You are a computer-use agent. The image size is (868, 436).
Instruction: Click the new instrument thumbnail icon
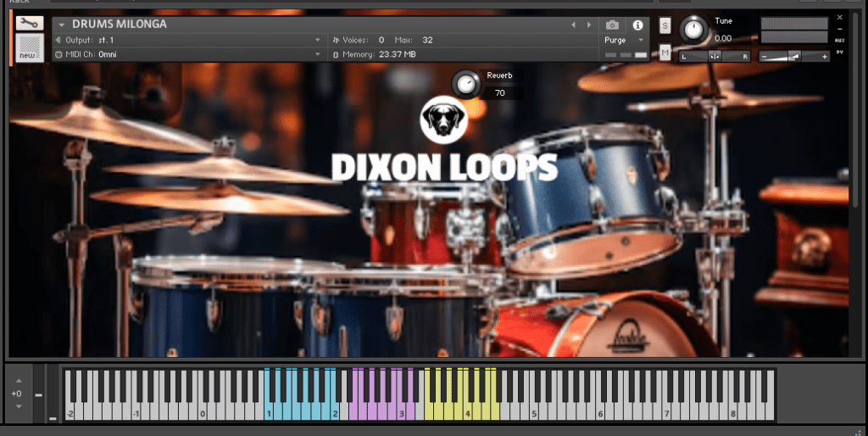30,48
